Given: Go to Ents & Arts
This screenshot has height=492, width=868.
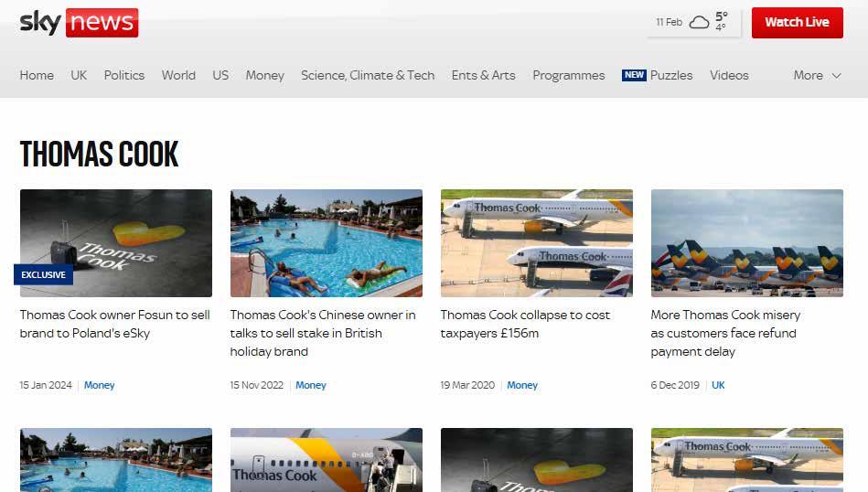Looking at the screenshot, I should 483,75.
